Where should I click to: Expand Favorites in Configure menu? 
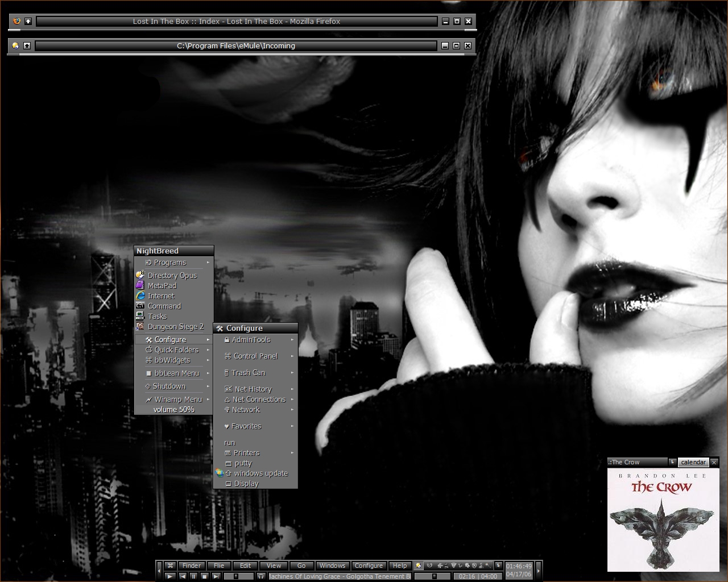coord(255,426)
